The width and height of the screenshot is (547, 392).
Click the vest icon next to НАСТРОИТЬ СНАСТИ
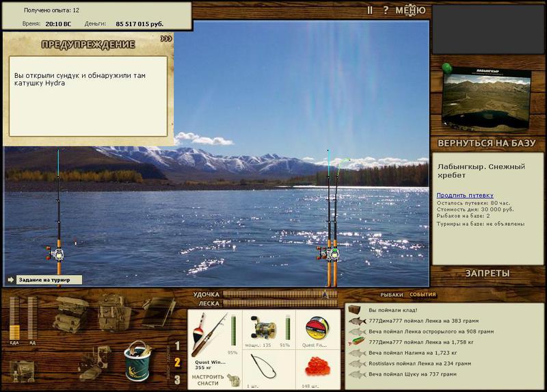[x=233, y=380]
